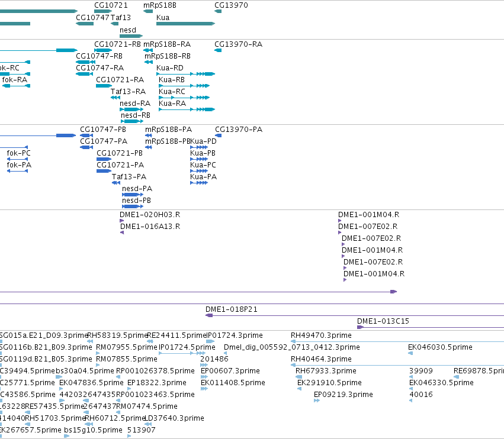Select transcript mRpS18B-RB
The height and width of the screenshot is (439, 504).
coord(167,56)
